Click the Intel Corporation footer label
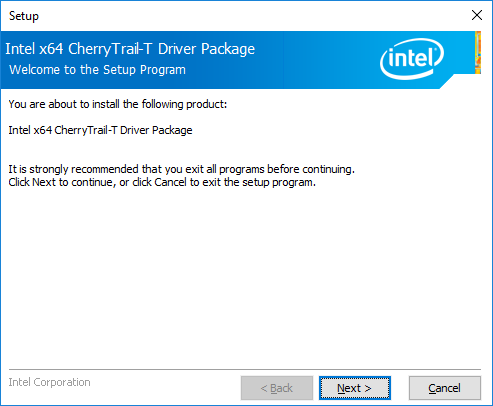The width and height of the screenshot is (493, 406). (49, 382)
